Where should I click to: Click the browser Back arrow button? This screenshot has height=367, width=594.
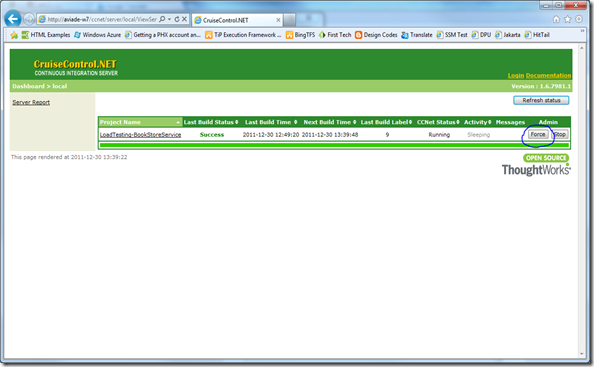[x=13, y=19]
